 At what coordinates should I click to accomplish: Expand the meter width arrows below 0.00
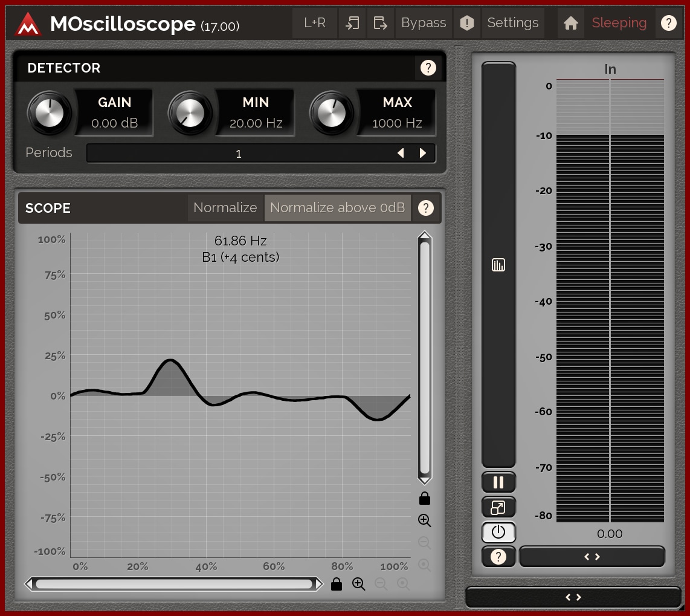592,557
